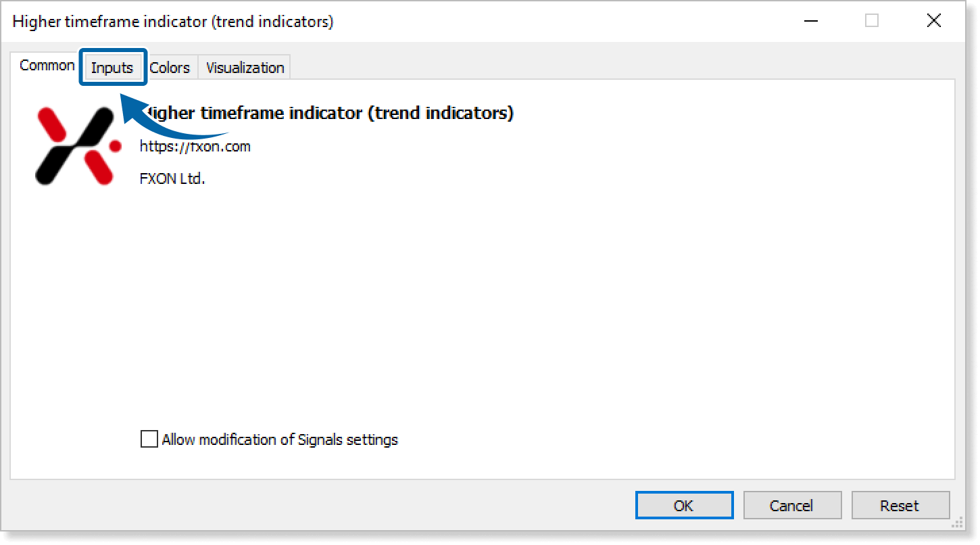980x545 pixels.
Task: Click the resize grip in the dialog corner
Action: [957, 523]
